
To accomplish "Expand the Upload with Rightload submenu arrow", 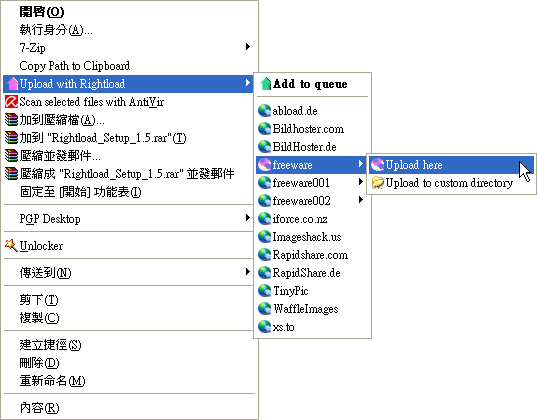I will point(248,83).
